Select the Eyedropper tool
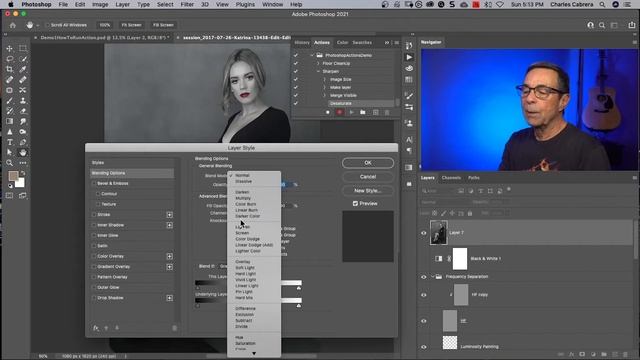 click(x=23, y=69)
